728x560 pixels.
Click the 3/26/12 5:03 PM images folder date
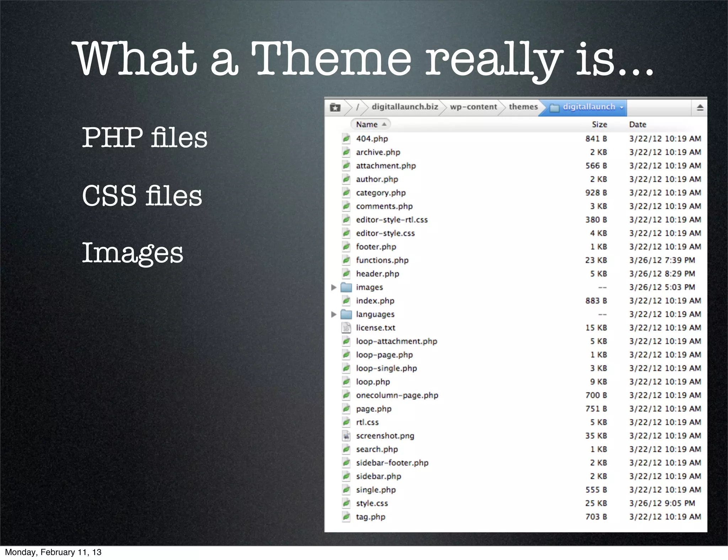pyautogui.click(x=662, y=287)
